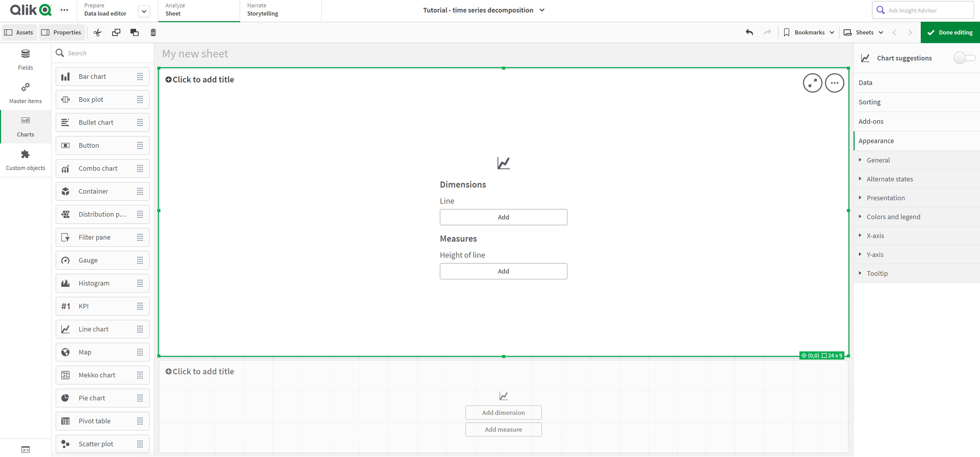980x457 pixels.
Task: Focus the Ask Insight Advisor field
Action: coord(923,10)
